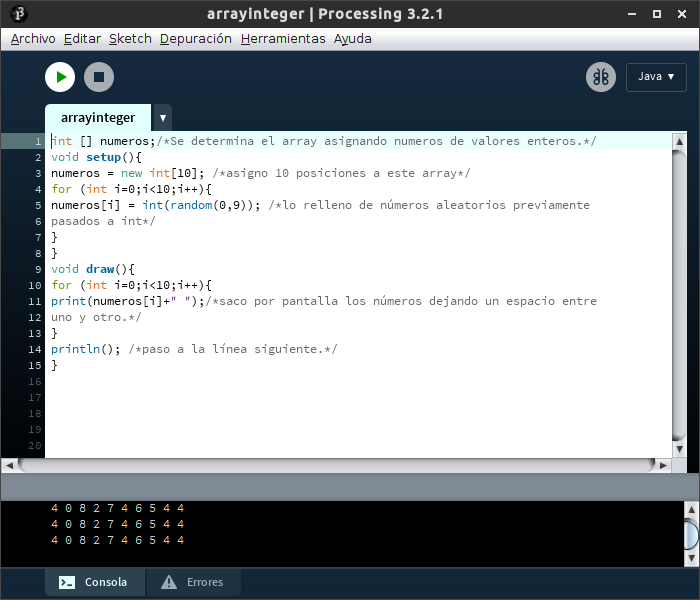Open the Depuración menu
Image resolution: width=700 pixels, height=600 pixels.
click(196, 39)
